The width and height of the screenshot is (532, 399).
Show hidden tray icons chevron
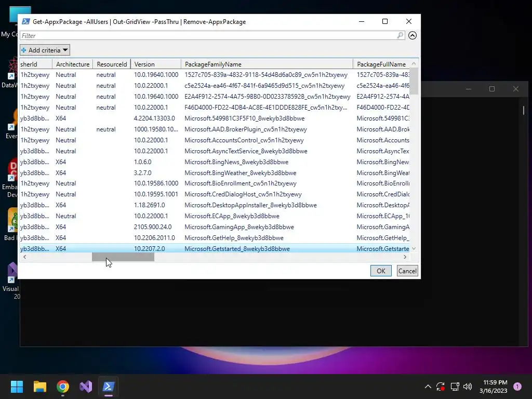click(428, 387)
